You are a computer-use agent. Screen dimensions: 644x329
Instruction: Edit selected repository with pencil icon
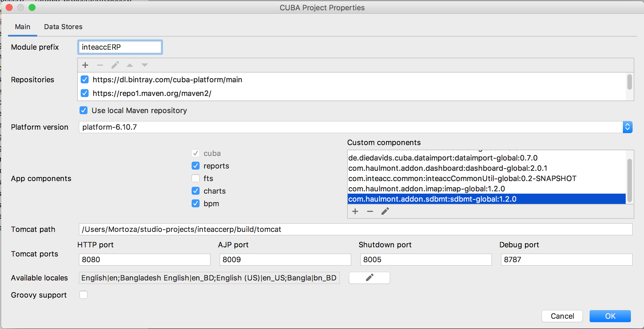[115, 65]
